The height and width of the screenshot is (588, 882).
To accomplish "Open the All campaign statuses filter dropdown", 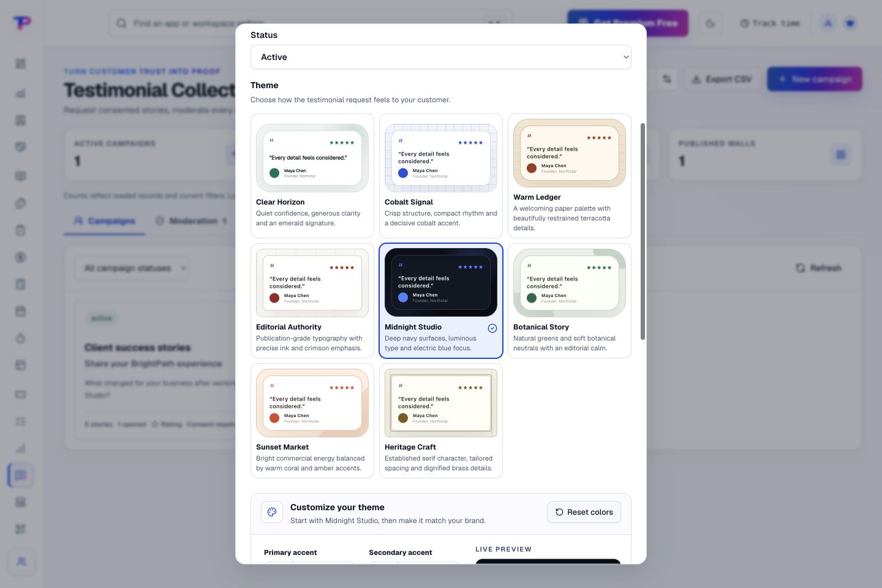I will pyautogui.click(x=131, y=268).
